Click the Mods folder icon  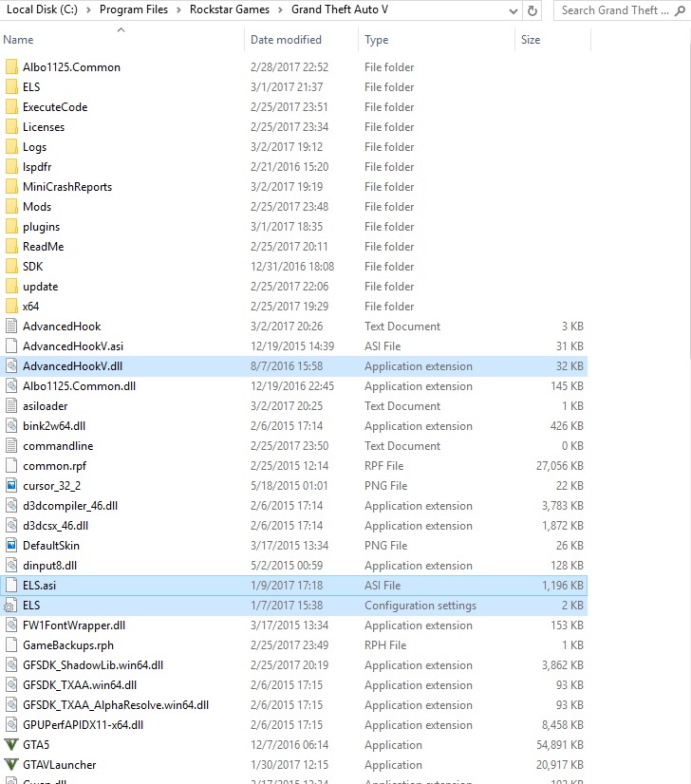click(11, 207)
